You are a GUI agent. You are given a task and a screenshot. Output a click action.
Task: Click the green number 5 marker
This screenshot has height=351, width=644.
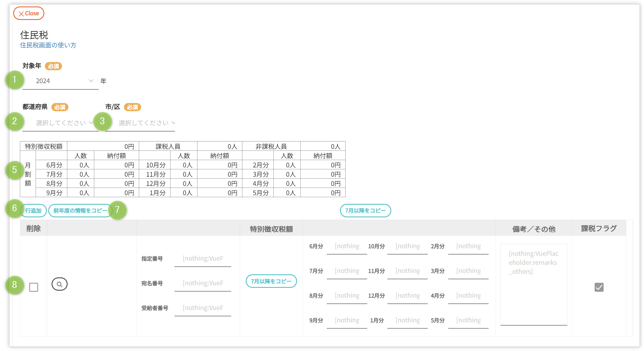[15, 170]
